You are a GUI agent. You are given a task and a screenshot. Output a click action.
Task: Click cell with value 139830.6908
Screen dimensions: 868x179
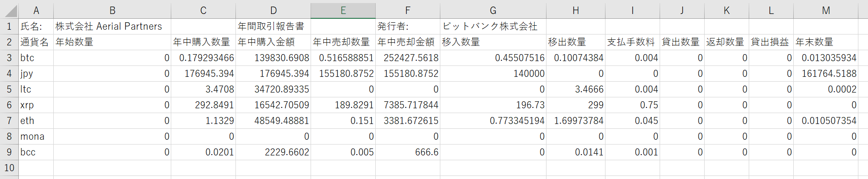(273, 58)
